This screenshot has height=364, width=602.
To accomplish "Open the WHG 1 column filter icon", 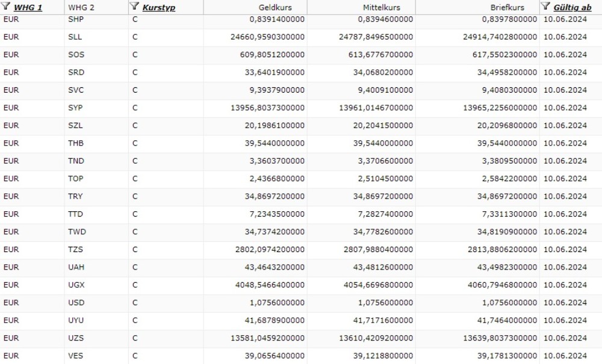I will pyautogui.click(x=6, y=6).
